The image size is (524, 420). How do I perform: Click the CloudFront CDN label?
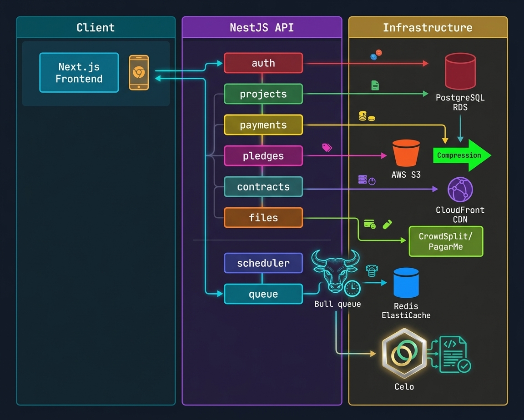click(460, 215)
